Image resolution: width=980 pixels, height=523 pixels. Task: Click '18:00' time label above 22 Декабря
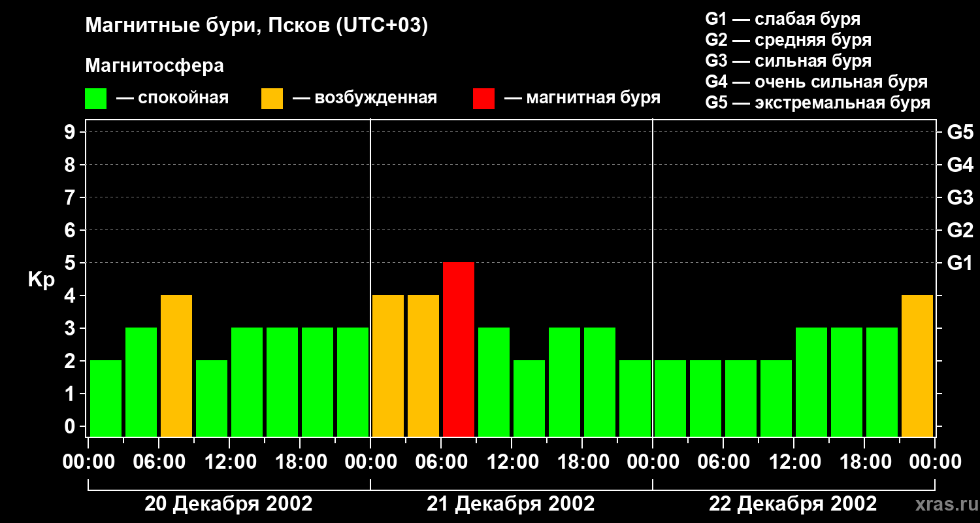[x=864, y=462]
